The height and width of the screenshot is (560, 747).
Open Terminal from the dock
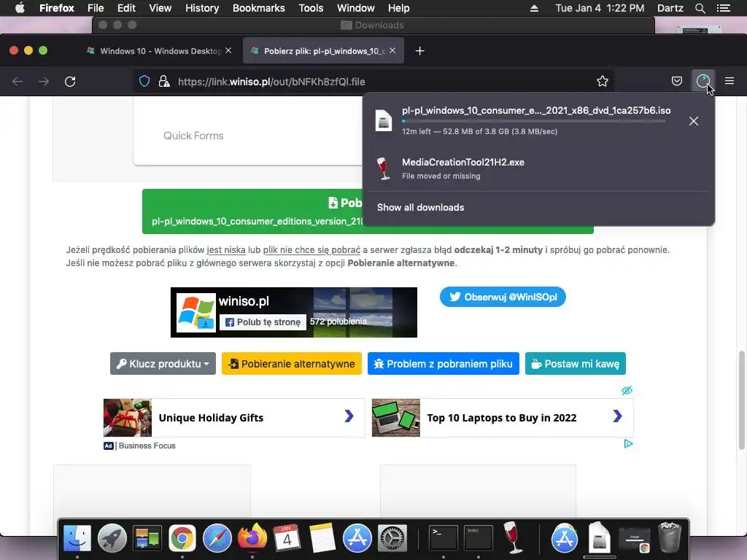point(443,538)
